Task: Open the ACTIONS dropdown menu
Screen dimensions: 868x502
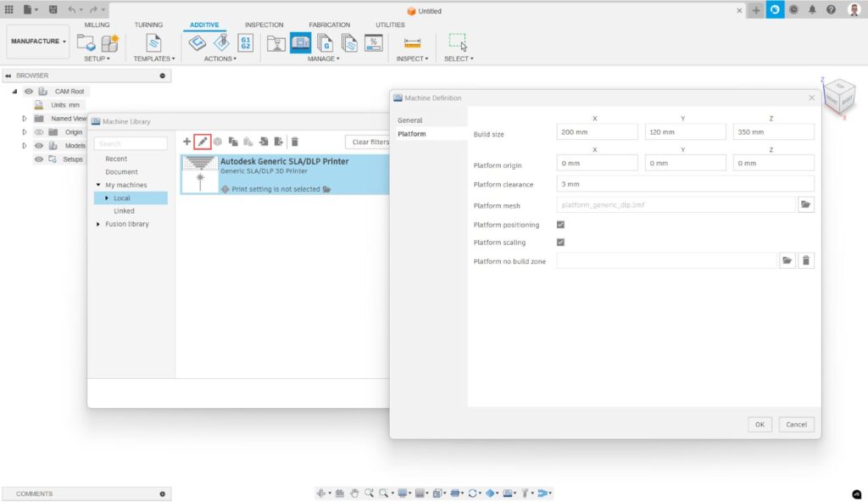Action: pyautogui.click(x=220, y=59)
